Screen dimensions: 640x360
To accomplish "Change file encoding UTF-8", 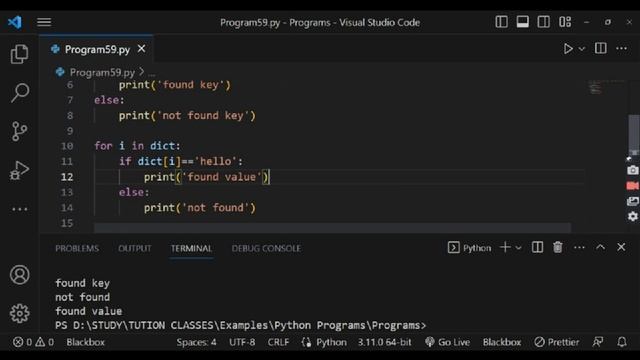I will [242, 342].
